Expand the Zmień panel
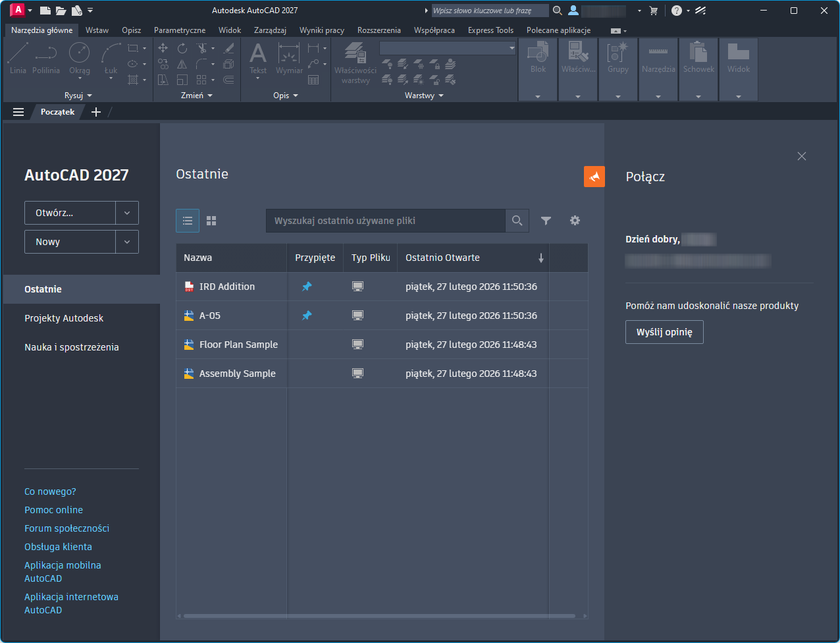The width and height of the screenshot is (840, 643). (x=197, y=96)
